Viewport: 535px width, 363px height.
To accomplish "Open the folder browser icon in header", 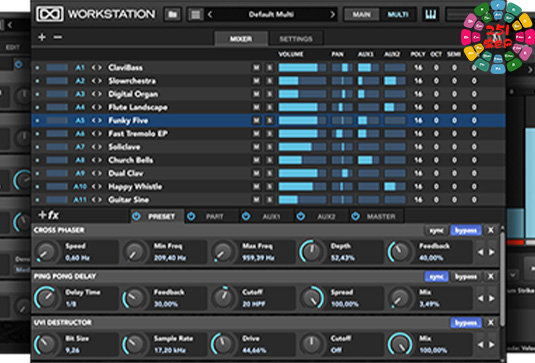I will (172, 15).
